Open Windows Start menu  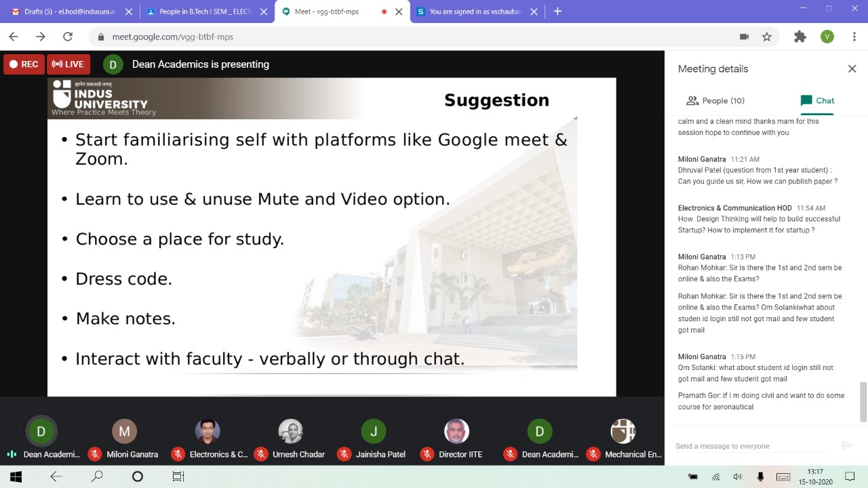[16, 476]
